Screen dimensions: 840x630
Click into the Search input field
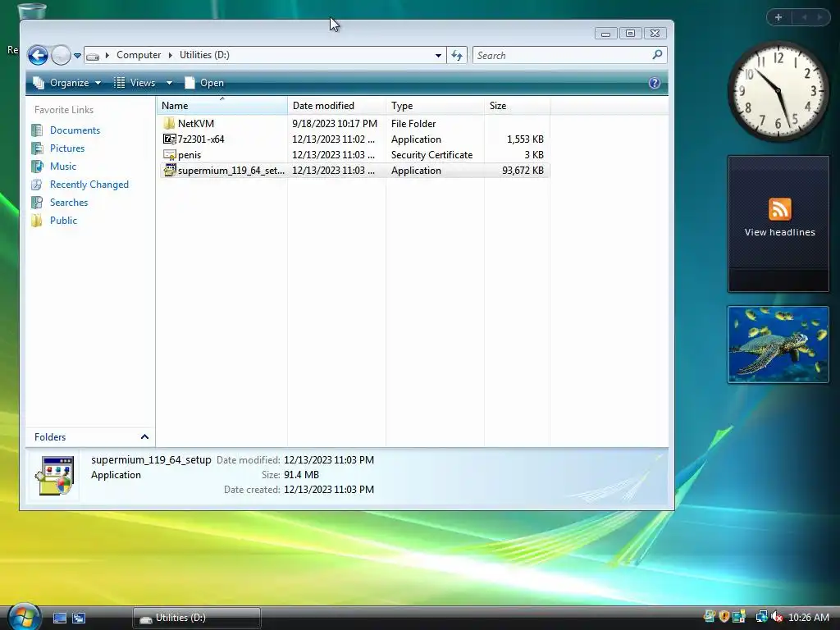pyautogui.click(x=563, y=55)
